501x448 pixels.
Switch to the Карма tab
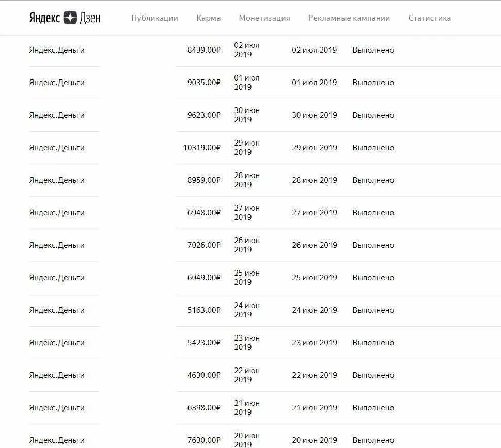point(208,18)
